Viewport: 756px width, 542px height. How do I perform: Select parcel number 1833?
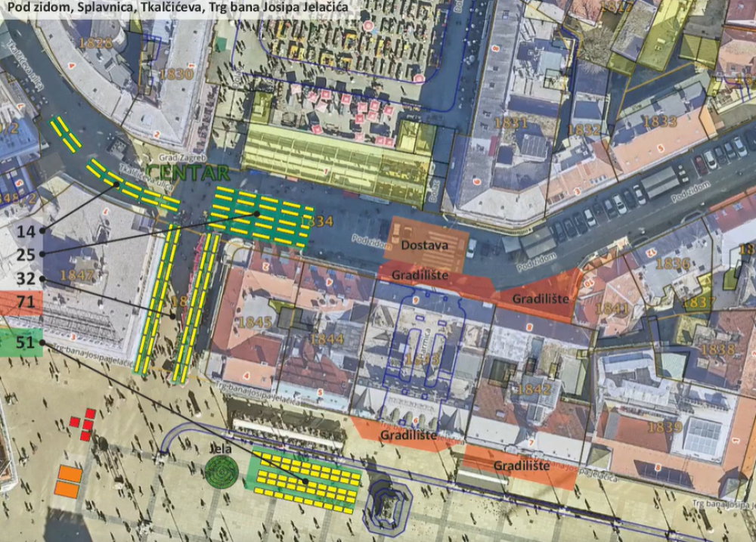tap(659, 121)
